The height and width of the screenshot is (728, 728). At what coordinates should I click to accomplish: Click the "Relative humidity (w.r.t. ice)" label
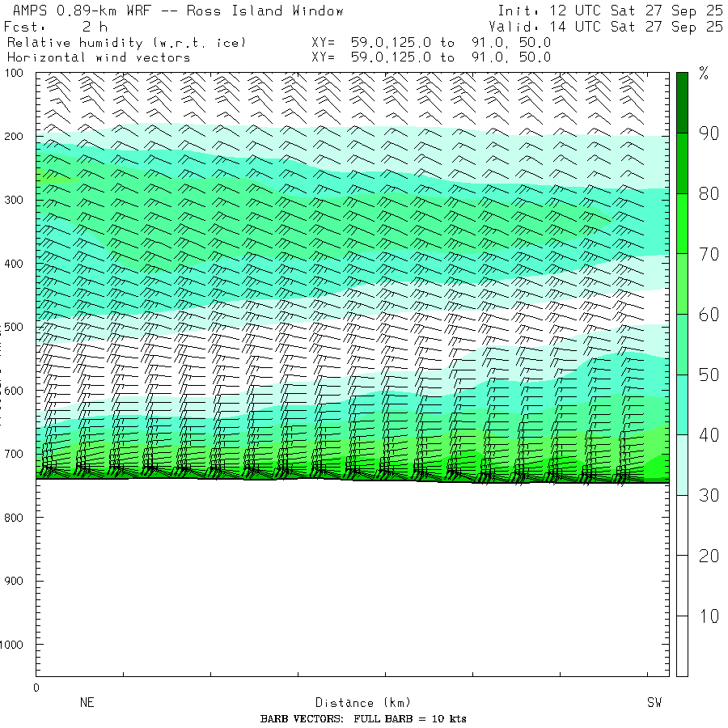tap(126, 43)
